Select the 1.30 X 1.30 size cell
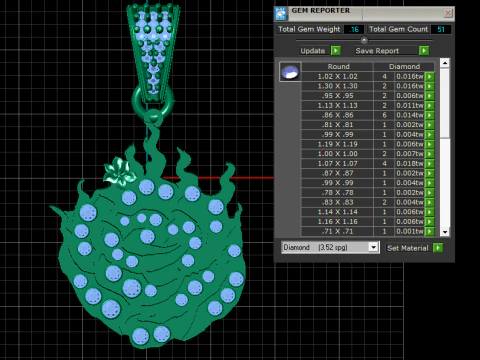Viewport: 480px width, 360px height. click(337, 86)
